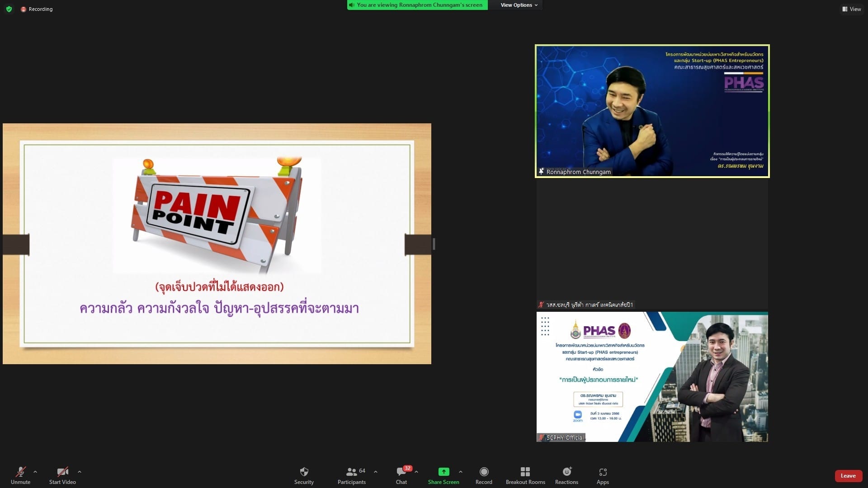This screenshot has width=868, height=488.
Task: Turn on camera with Start Video
Action: pos(62,476)
